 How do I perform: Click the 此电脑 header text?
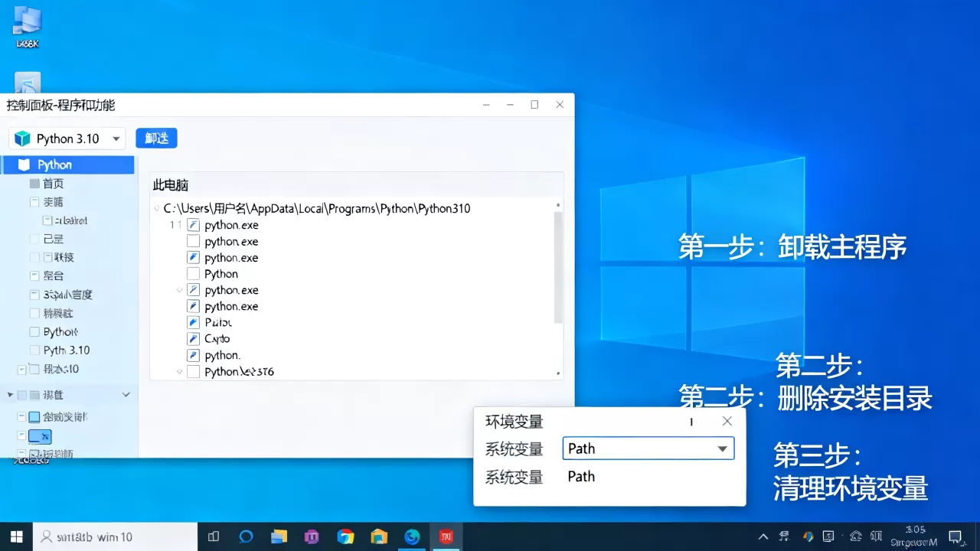coord(171,185)
